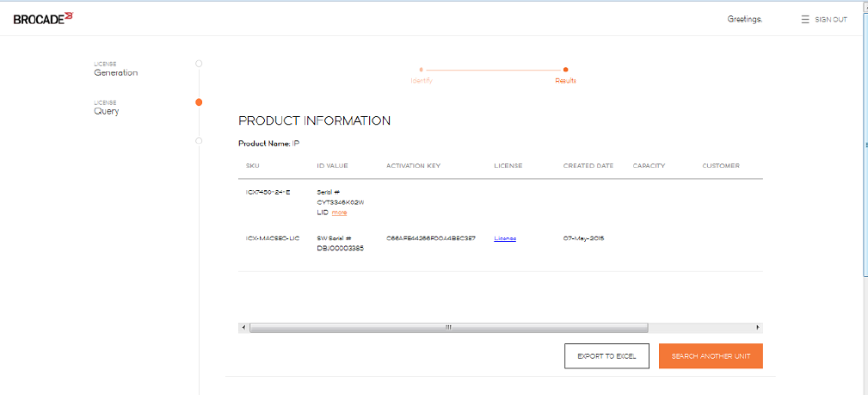Image resolution: width=868 pixels, height=395 pixels.
Task: Select the ICX-MACSEC-LIC SKU cell
Action: click(x=273, y=238)
